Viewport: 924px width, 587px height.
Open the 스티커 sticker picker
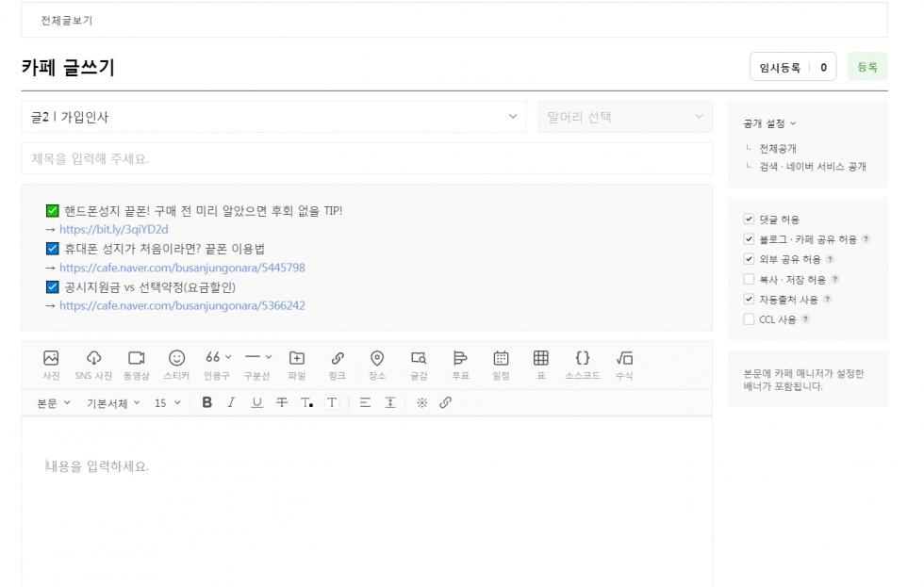coord(177,365)
